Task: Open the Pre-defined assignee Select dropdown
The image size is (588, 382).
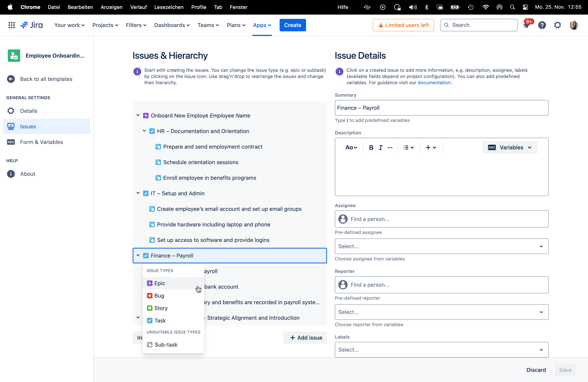Action: click(x=441, y=246)
